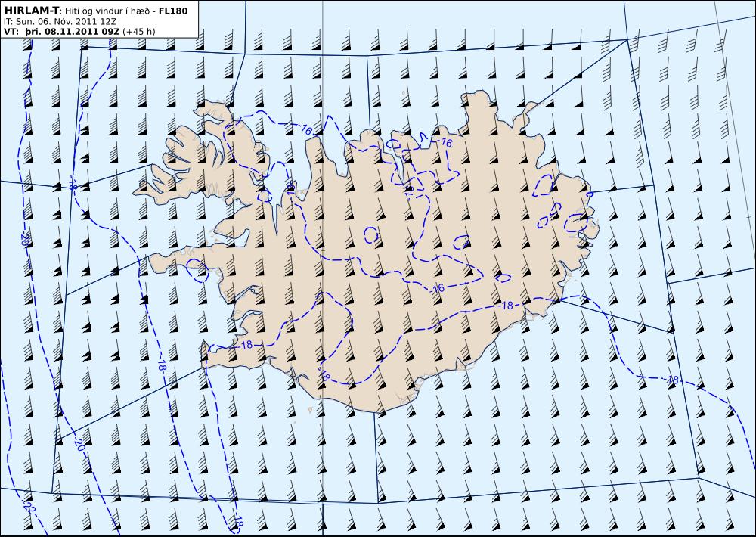Viewport: 756px width, 537px height.
Task: Click the "-16" label in the central highlands
Action: pos(436,288)
